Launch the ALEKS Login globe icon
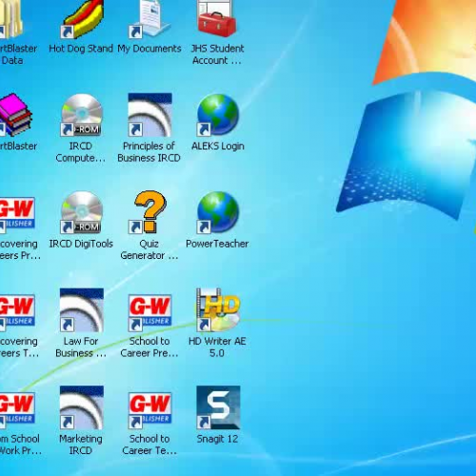The image size is (476, 476). tap(218, 115)
